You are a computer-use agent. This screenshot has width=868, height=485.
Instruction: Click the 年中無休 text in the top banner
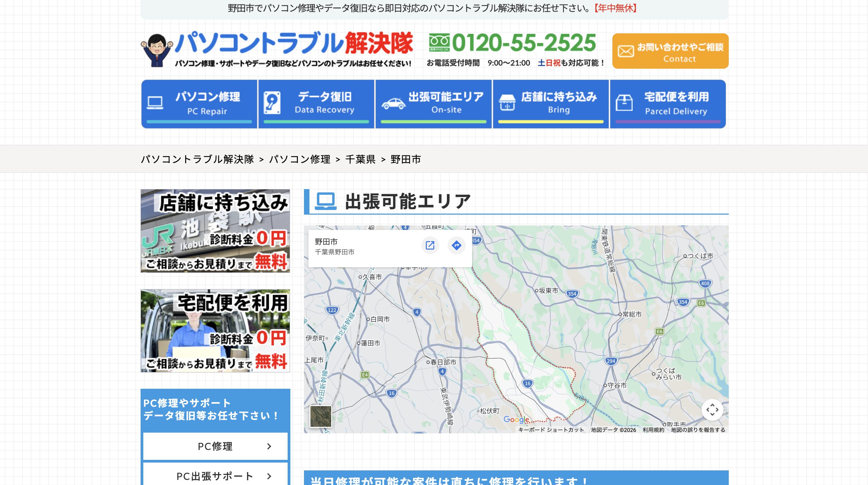coord(616,8)
